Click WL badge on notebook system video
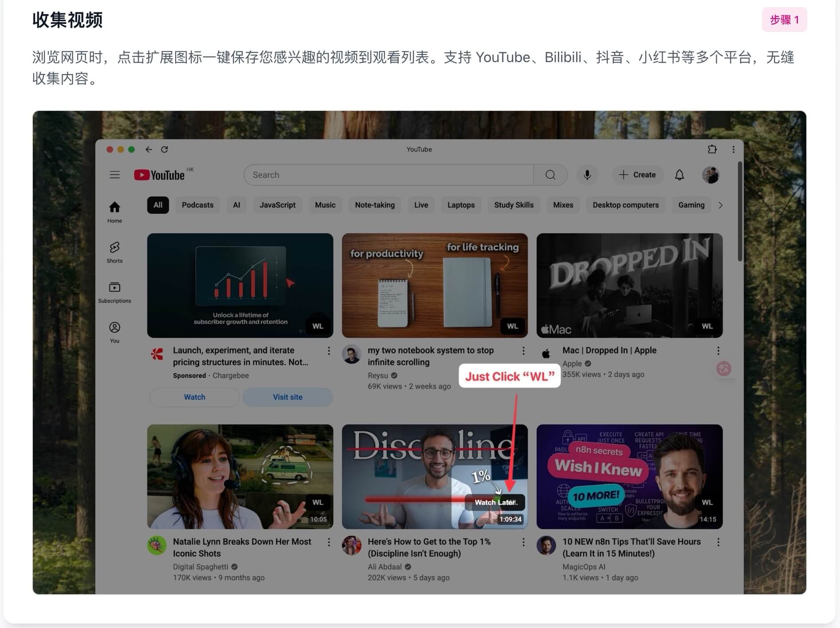The width and height of the screenshot is (840, 628). coord(512,326)
